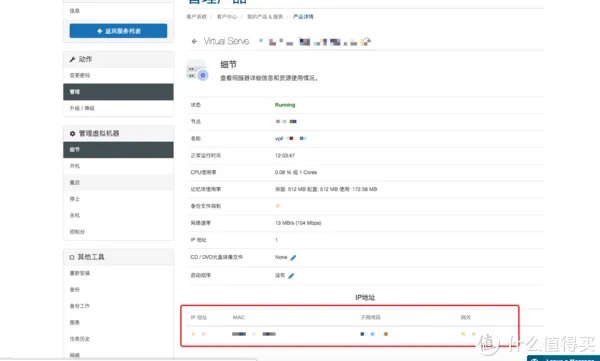Screen dimensions: 600x361
Task: Click the gear icon beside 管理虚拟机器
Action: tap(72, 134)
